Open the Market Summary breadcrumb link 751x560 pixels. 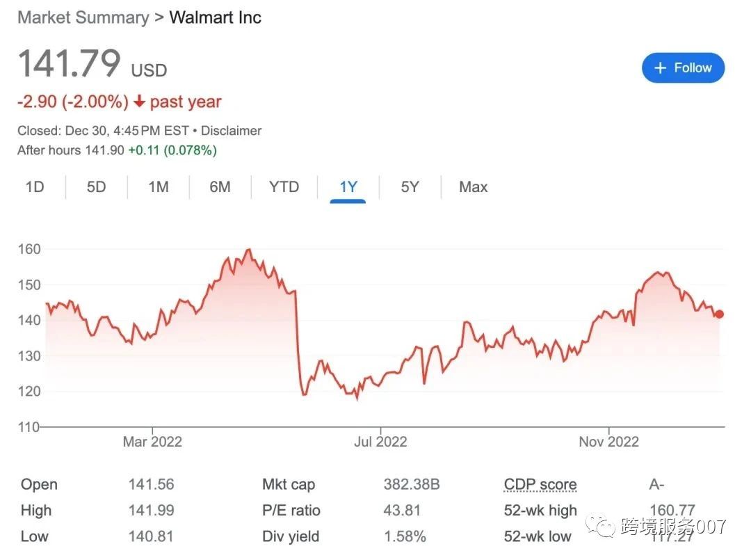[83, 17]
